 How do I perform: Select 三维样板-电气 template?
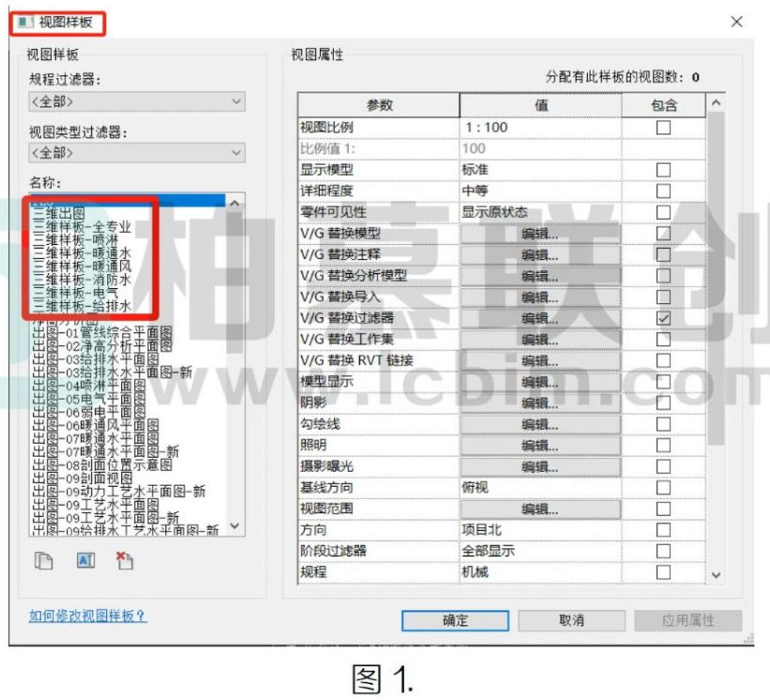[x=75, y=294]
